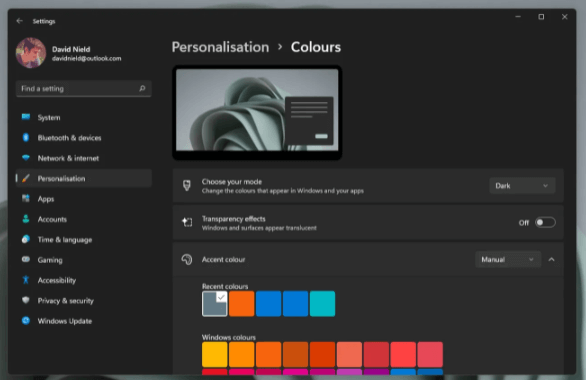
Task: Click Windows colours heading text
Action: coord(229,337)
